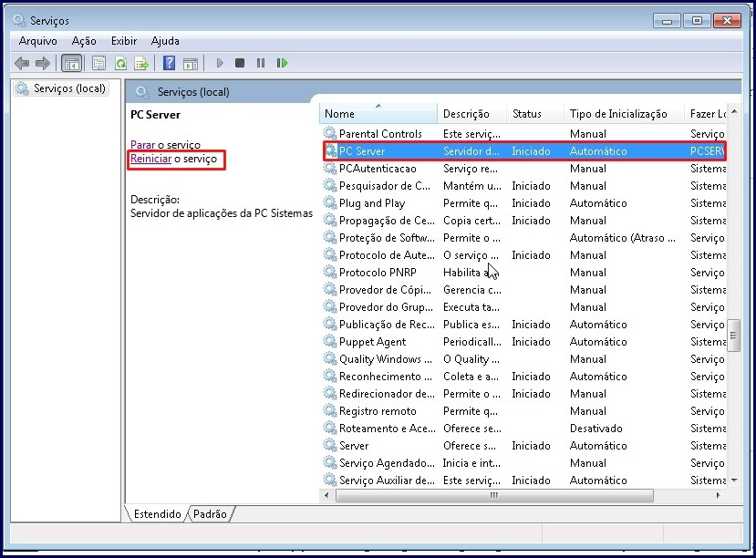
Task: Click the horizontal scrollbar left arrow
Action: [326, 495]
